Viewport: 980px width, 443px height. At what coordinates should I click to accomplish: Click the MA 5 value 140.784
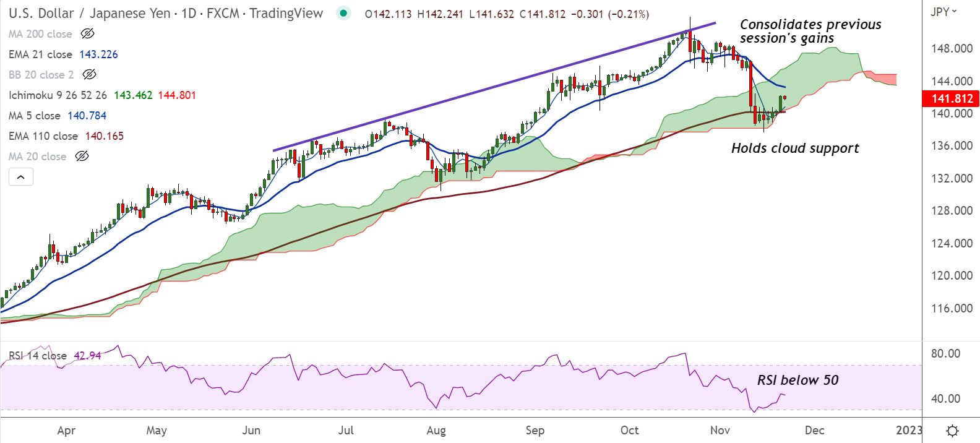click(87, 116)
